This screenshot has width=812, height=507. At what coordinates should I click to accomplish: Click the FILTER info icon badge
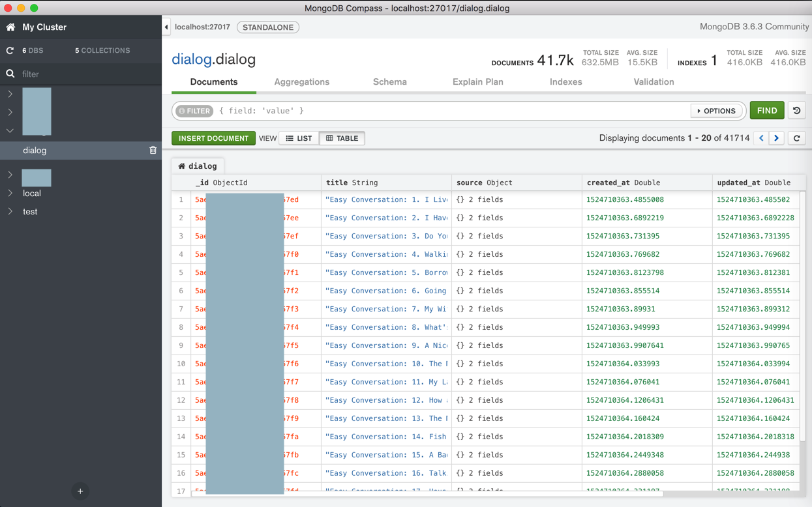194,111
